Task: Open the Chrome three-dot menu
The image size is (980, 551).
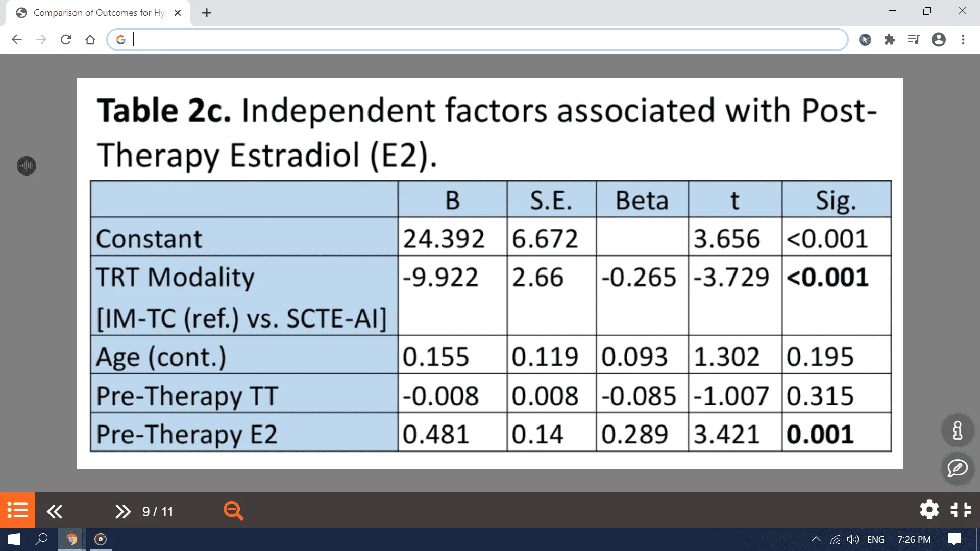Action: pyautogui.click(x=963, y=39)
